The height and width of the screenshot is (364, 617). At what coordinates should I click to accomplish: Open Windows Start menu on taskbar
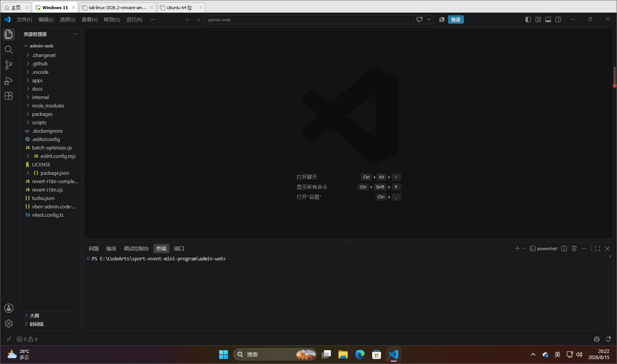223,354
